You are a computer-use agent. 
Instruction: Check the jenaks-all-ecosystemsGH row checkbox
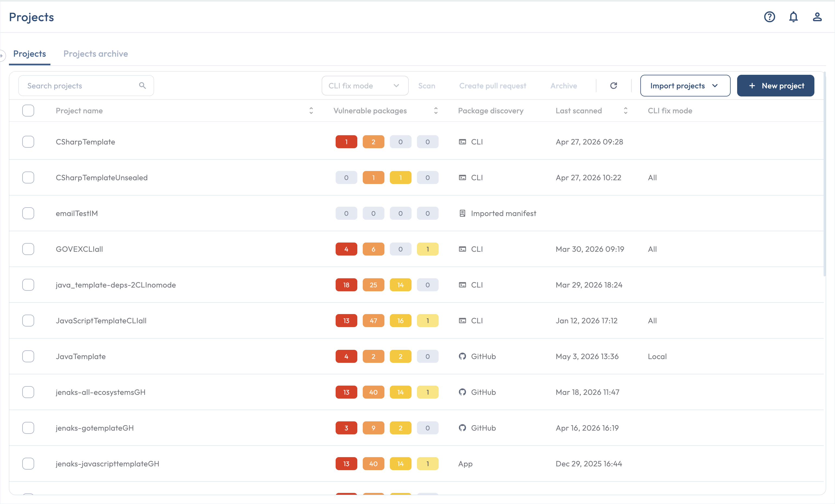[28, 392]
